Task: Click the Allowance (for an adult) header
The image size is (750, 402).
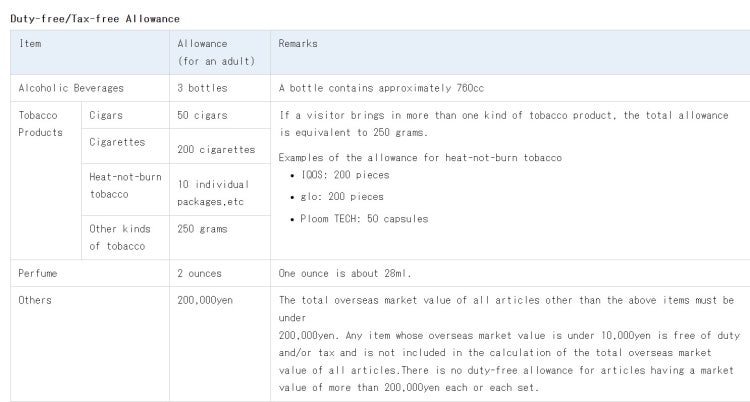Action: [x=220, y=52]
